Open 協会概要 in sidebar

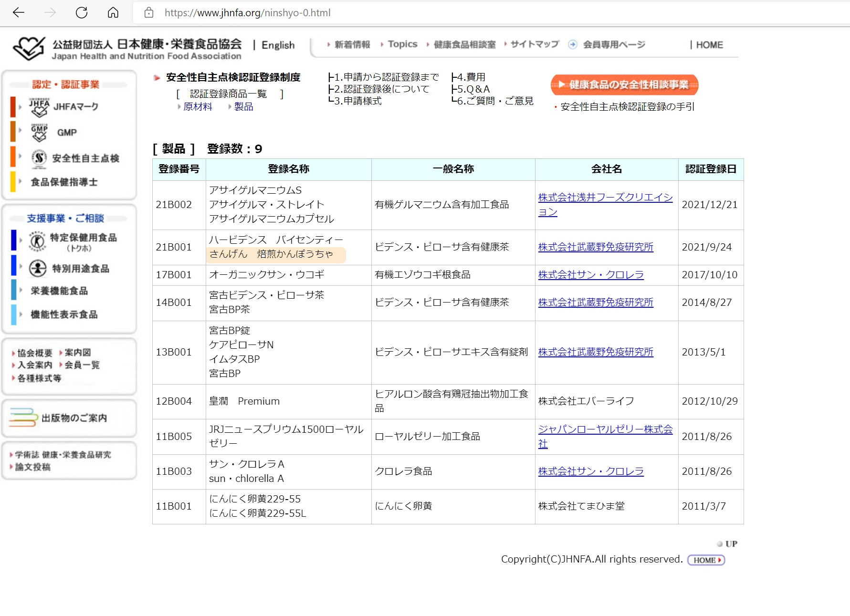coord(35,353)
